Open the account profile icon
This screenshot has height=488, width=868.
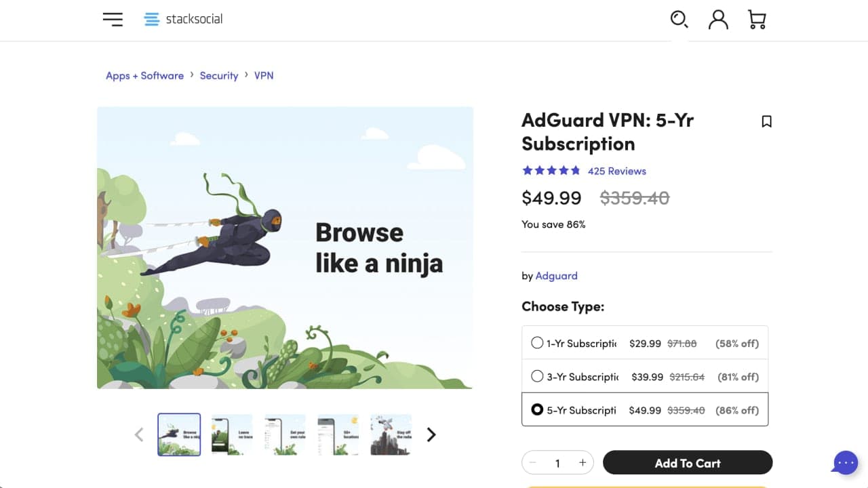tap(718, 19)
